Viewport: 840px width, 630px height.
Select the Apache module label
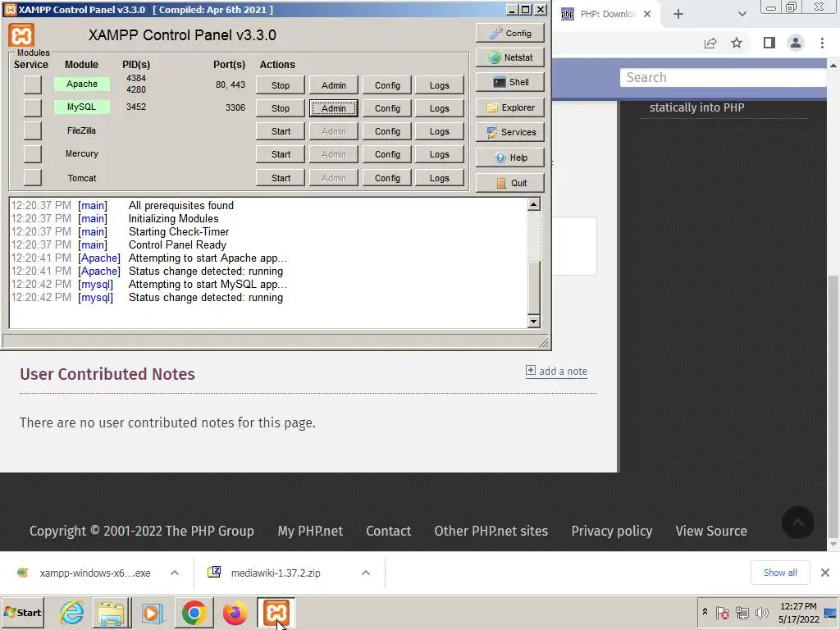point(81,84)
